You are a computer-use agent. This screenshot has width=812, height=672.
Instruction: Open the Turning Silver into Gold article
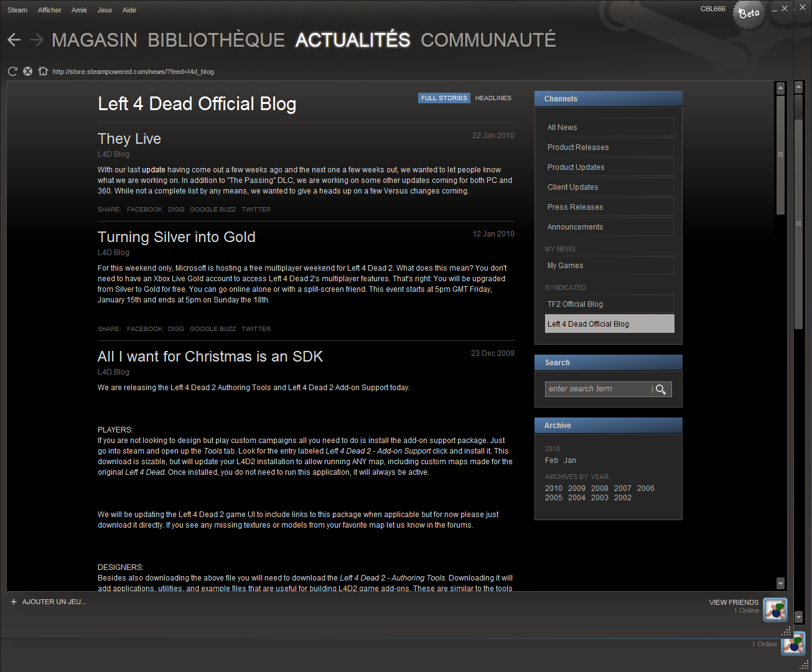tap(177, 237)
